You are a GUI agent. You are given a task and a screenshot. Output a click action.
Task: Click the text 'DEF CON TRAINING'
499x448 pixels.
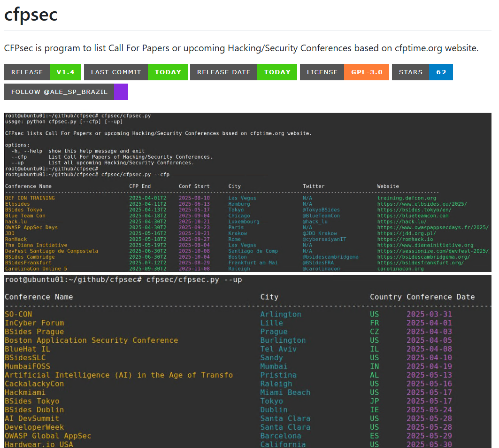30,198
